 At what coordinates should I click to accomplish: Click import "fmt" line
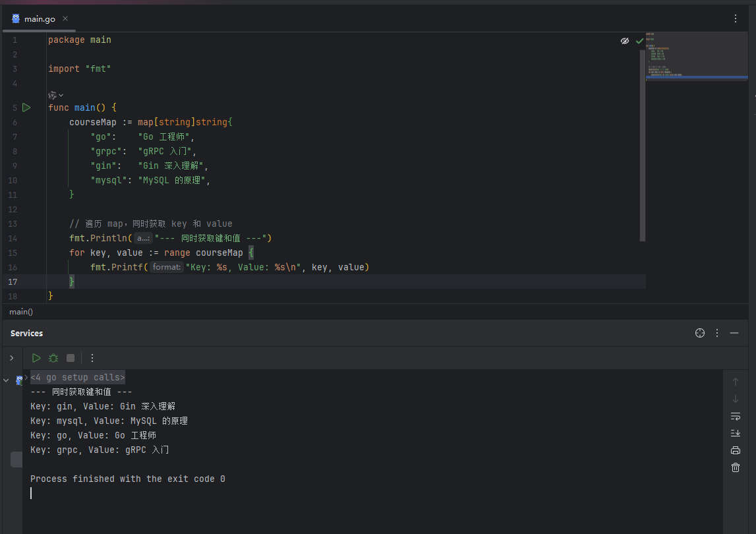(x=80, y=69)
